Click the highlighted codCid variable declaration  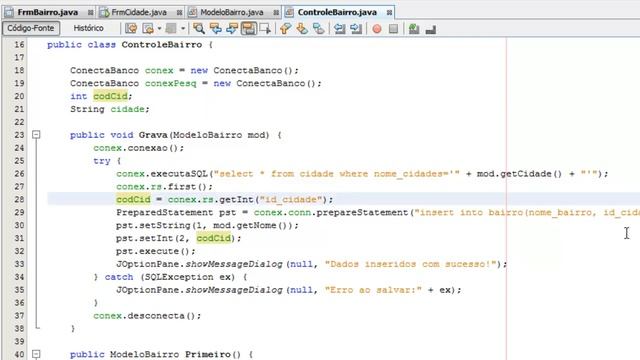point(110,96)
